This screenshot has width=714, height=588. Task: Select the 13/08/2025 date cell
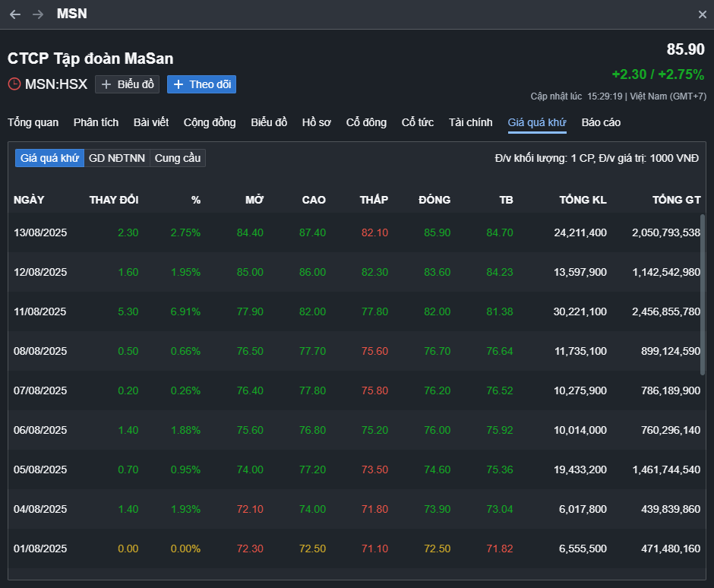pyautogui.click(x=40, y=232)
